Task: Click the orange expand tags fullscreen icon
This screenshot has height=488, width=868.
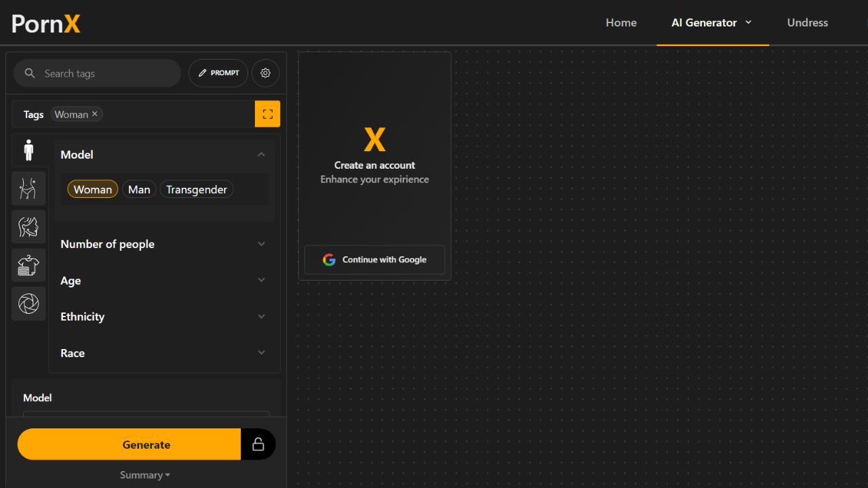Action: [x=268, y=114]
